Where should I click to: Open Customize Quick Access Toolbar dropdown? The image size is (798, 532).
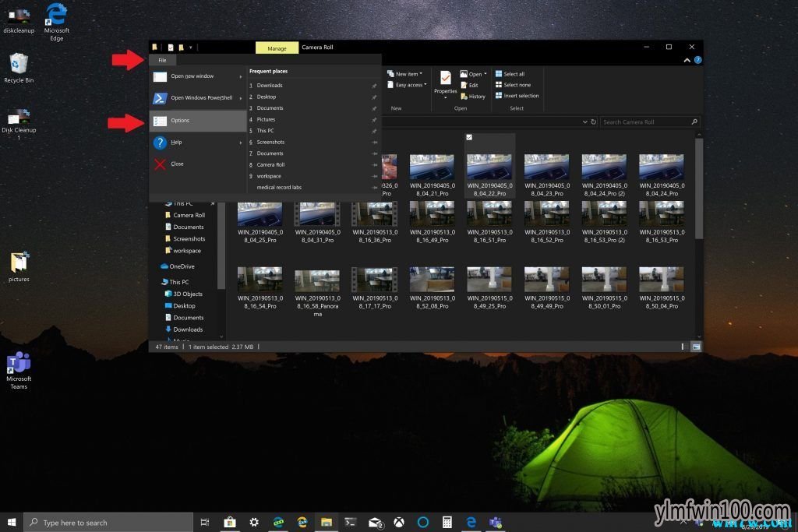(191, 48)
